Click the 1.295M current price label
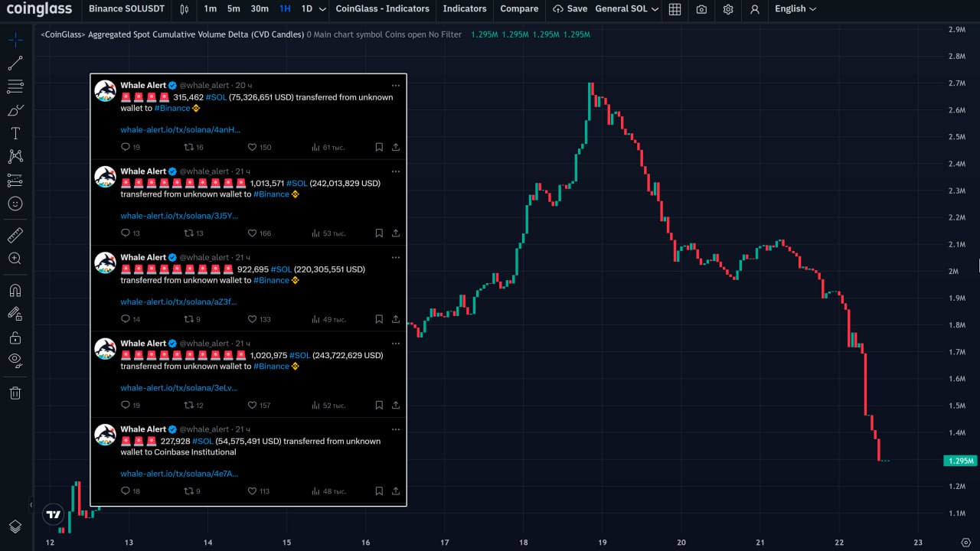 960,461
